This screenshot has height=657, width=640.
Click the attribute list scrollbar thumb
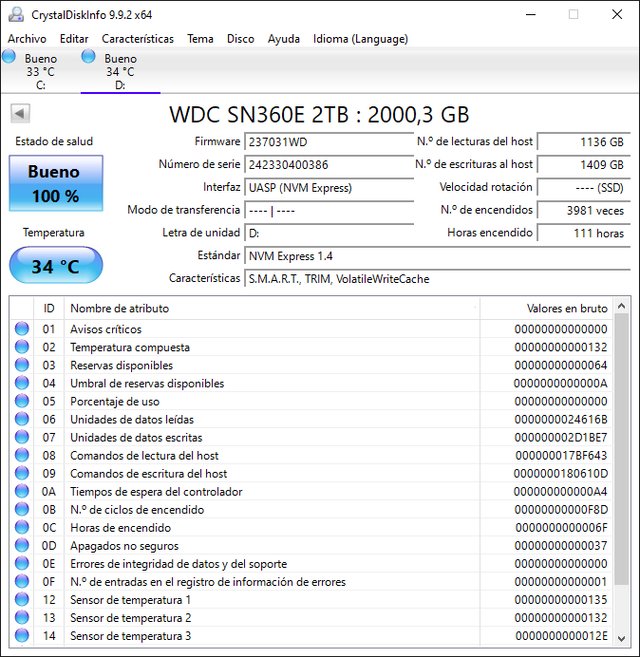click(622, 449)
